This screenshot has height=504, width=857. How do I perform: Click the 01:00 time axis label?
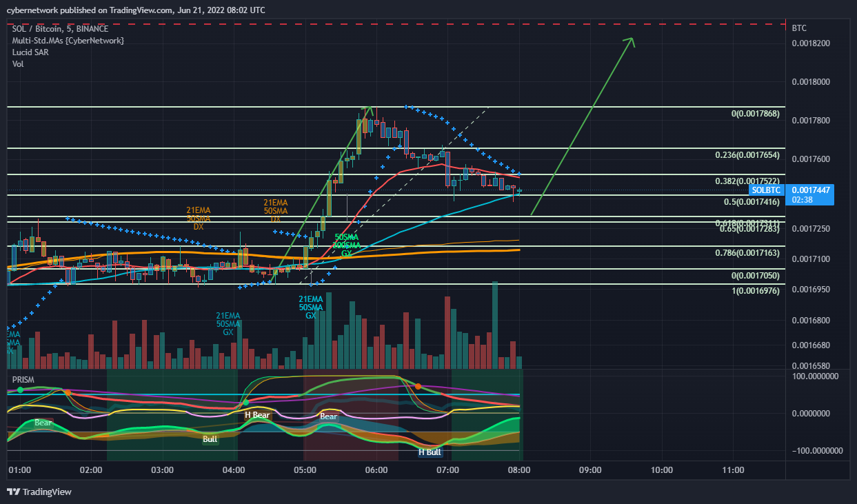(x=20, y=470)
